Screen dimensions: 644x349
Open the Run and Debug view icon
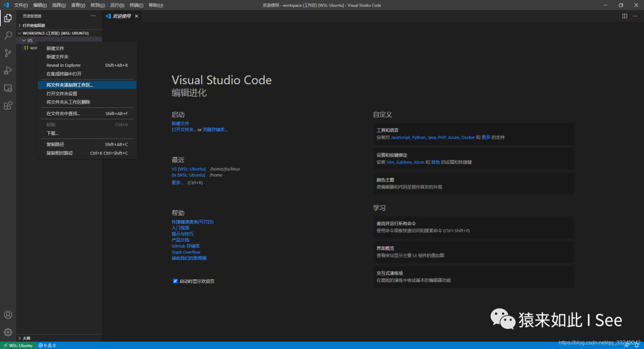click(8, 71)
